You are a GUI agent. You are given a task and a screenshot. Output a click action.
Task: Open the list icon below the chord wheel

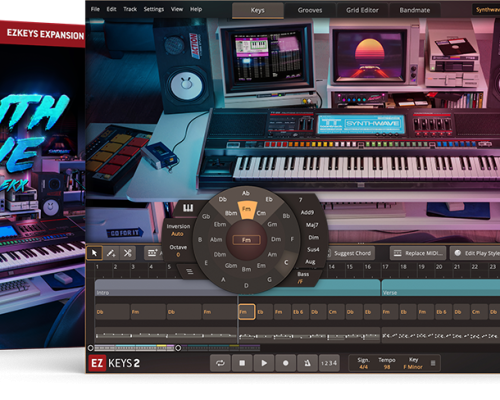pos(190,271)
